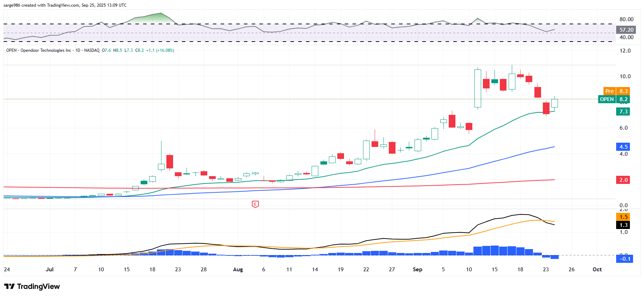Click the green OPEN 8.2 price label
This screenshot has width=644, height=297.
pos(614,99)
